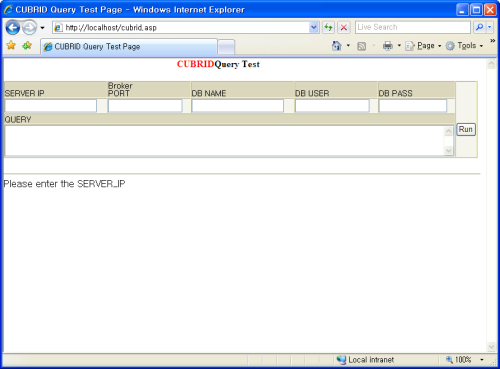The width and height of the screenshot is (500, 369).
Task: Click the green Refresh page icon
Action: coord(328,27)
